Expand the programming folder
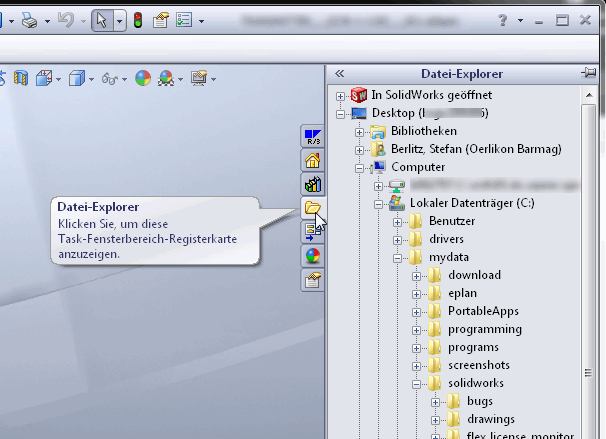Screen dimensions: 606x439 416,330
